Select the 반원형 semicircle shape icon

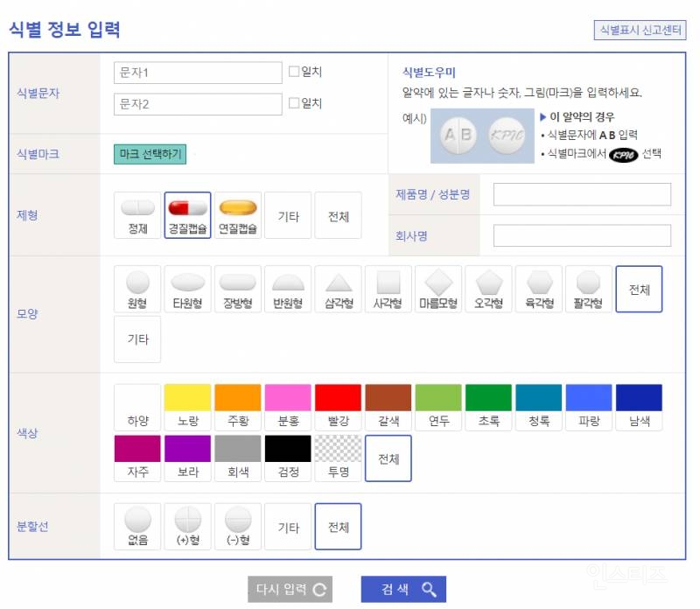[288, 289]
